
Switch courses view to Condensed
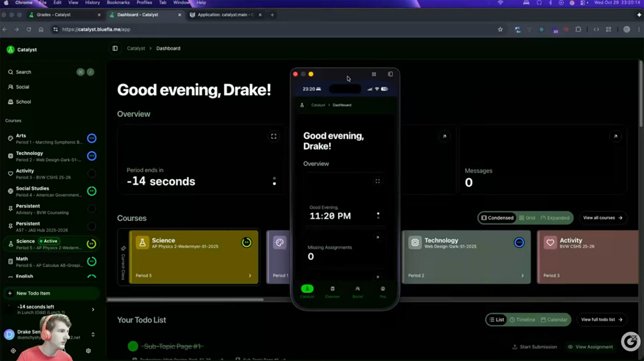pyautogui.click(x=497, y=218)
